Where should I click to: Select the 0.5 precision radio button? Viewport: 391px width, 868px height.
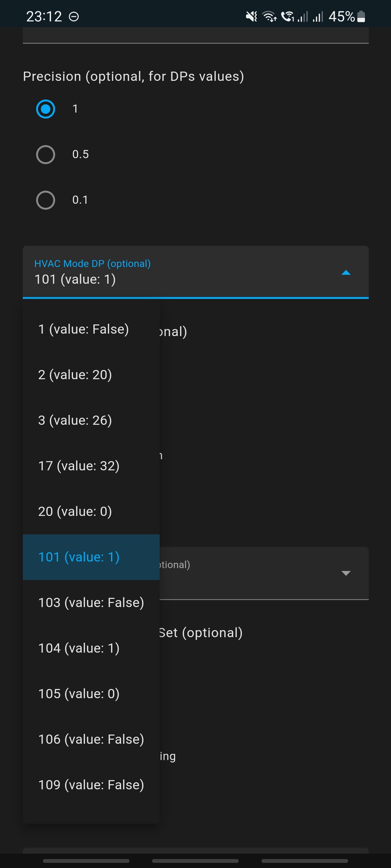46,155
